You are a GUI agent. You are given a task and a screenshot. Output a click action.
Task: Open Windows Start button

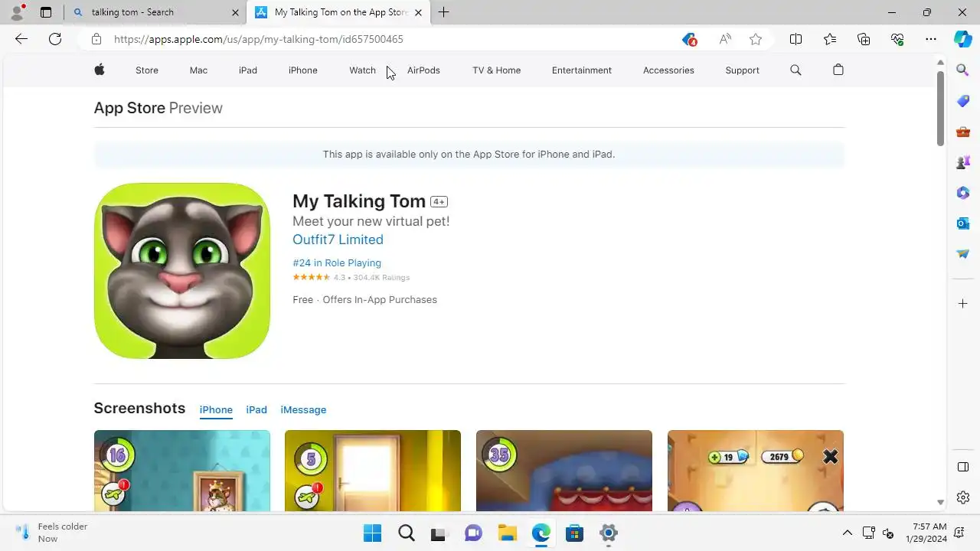click(x=372, y=533)
